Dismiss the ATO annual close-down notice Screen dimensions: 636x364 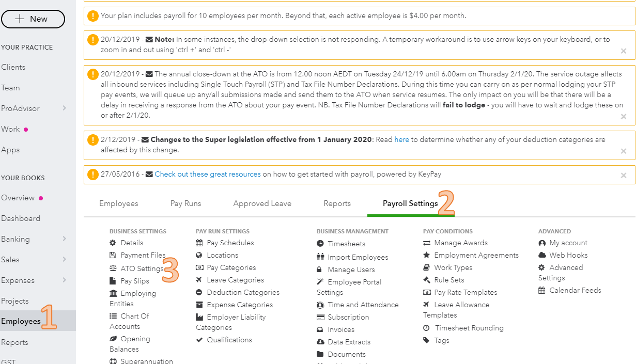tap(624, 117)
